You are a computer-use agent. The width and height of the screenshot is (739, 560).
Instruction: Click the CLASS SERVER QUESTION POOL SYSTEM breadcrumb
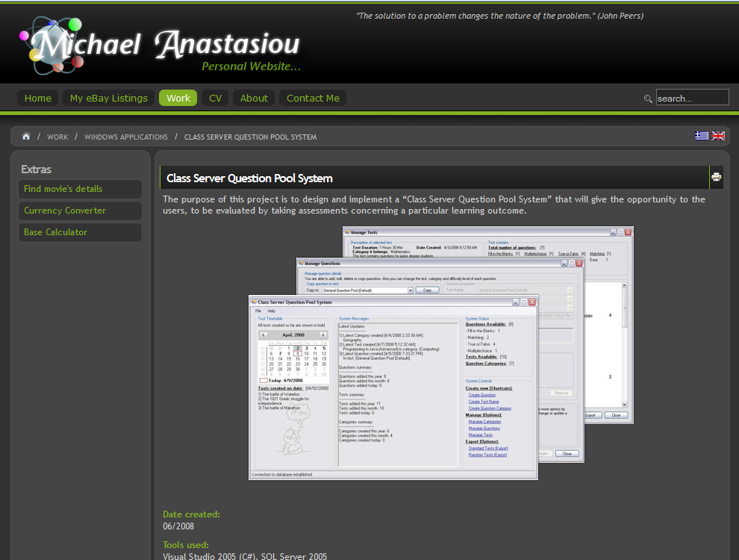click(x=250, y=137)
